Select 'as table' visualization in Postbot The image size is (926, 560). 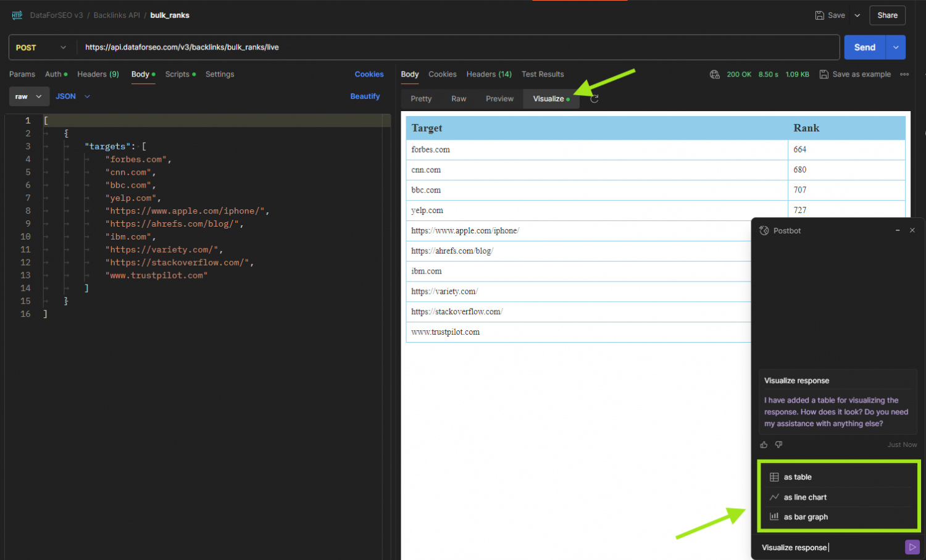(x=797, y=477)
